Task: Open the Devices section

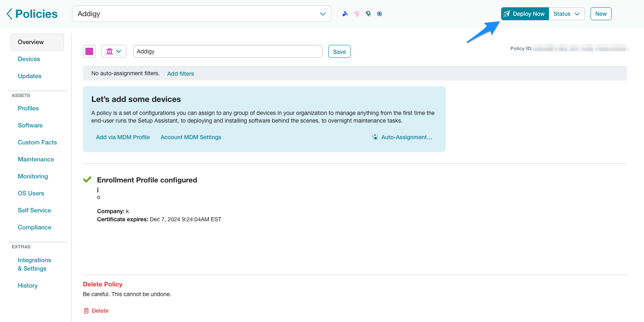Action: click(x=29, y=59)
